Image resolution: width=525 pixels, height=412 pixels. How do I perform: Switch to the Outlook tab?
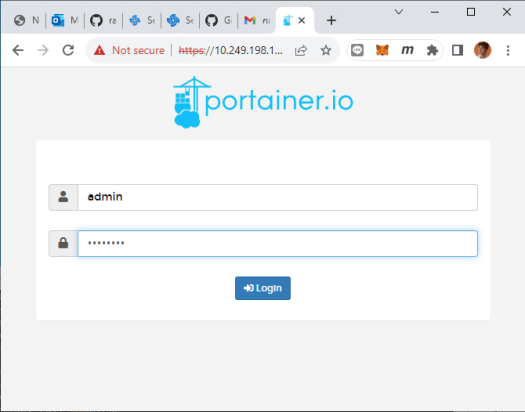tap(65, 20)
